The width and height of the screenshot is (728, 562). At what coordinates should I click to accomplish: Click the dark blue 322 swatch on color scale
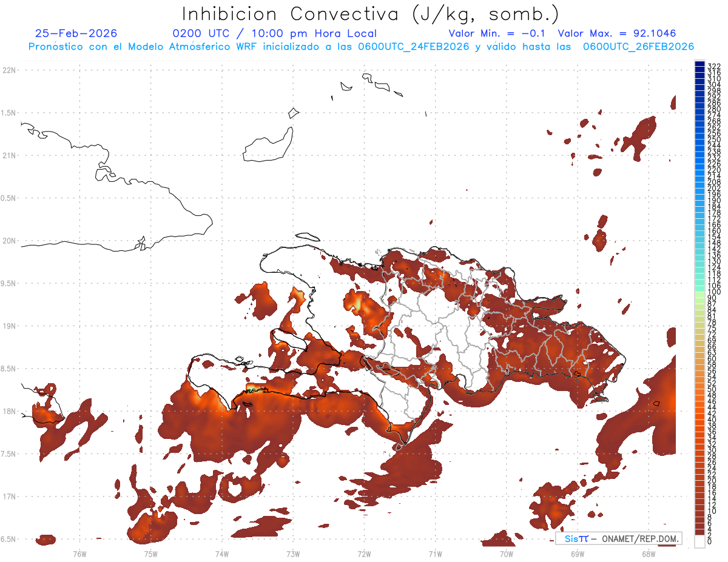point(699,65)
